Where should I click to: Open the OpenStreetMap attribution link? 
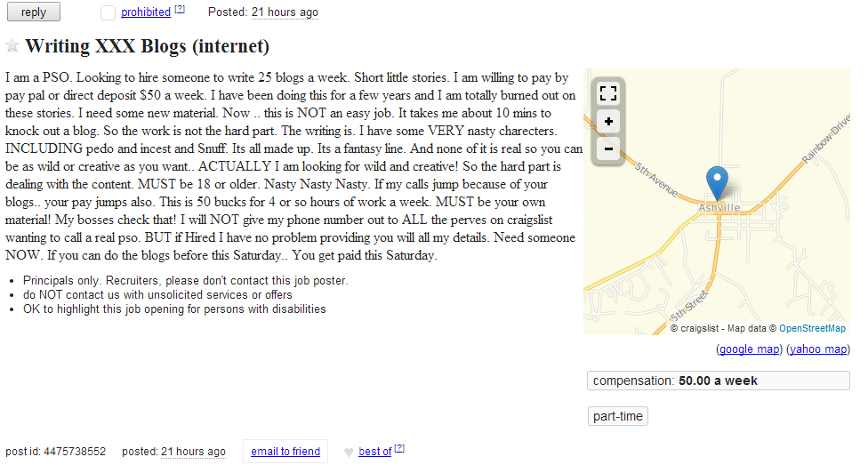812,328
